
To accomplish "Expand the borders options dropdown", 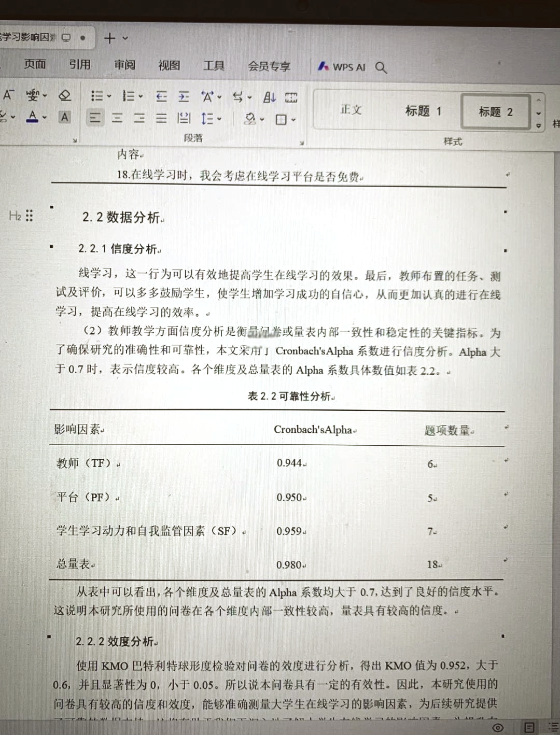I will pos(292,119).
